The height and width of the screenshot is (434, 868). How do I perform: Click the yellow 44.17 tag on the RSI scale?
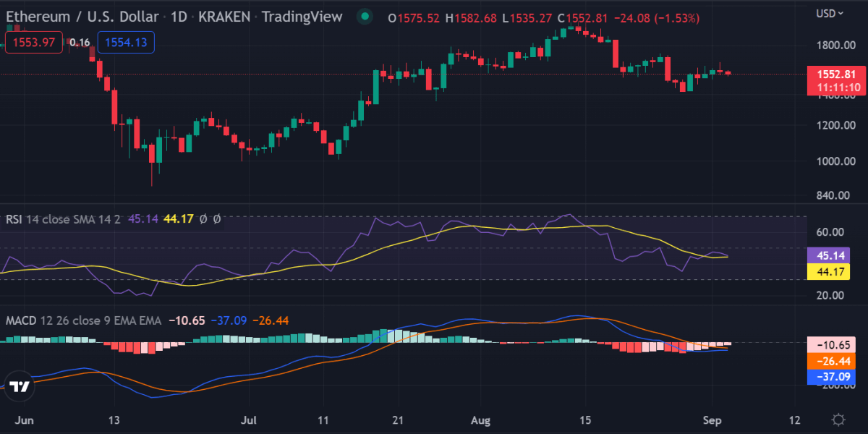(x=828, y=272)
